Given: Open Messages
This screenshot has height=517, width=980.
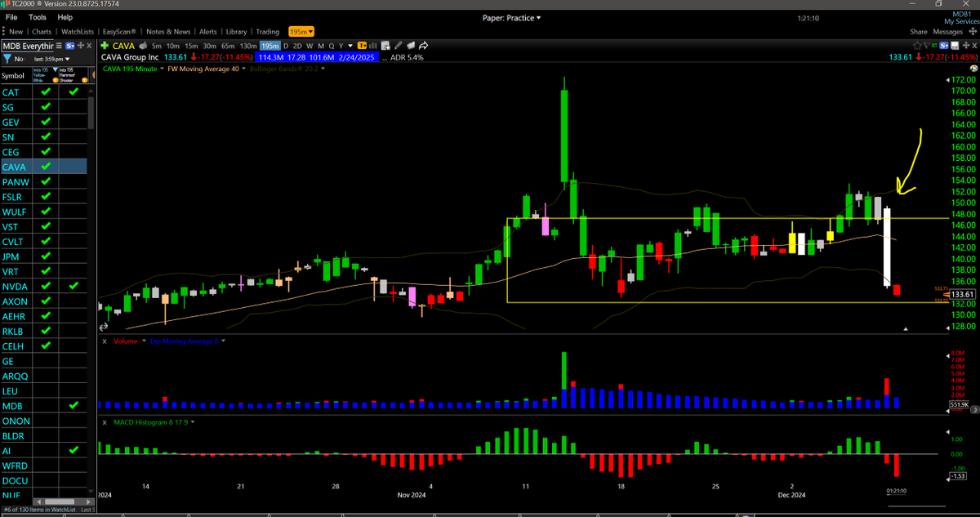Looking at the screenshot, I should 949,31.
